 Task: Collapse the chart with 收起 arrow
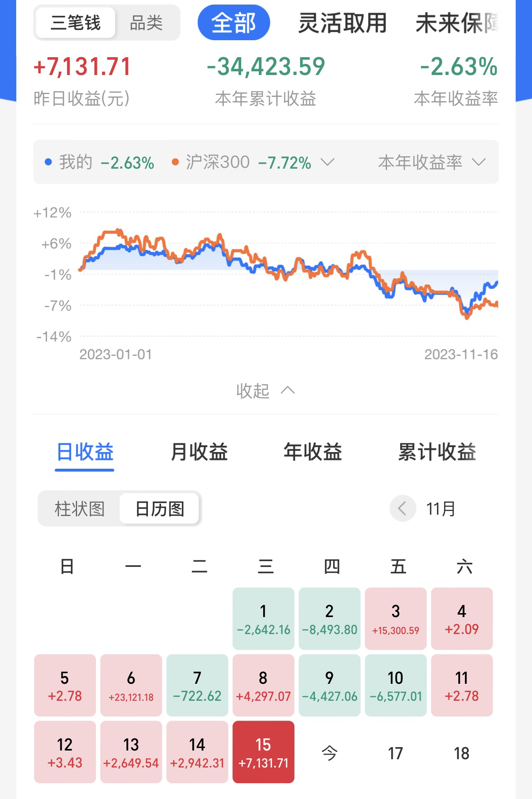point(266,390)
